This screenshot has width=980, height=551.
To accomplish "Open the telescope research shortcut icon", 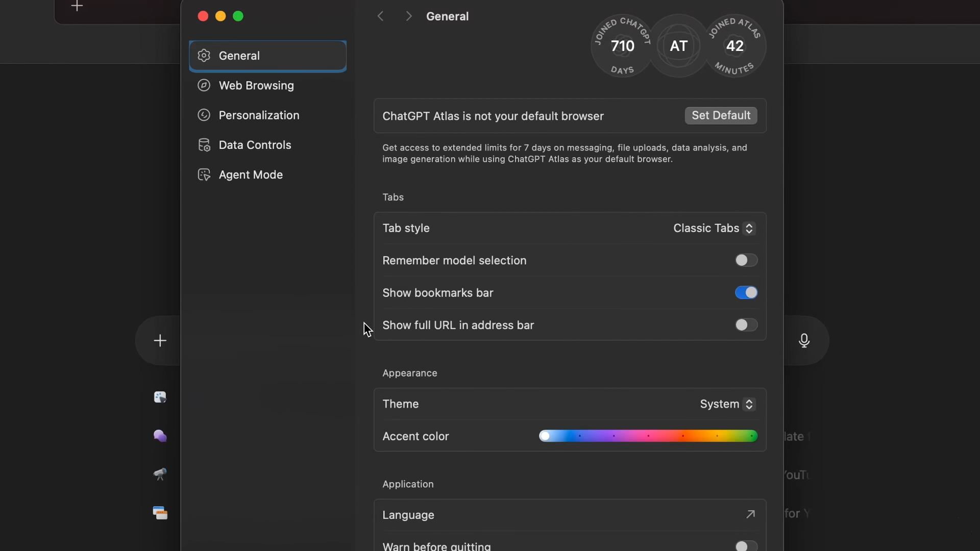I will tap(160, 474).
